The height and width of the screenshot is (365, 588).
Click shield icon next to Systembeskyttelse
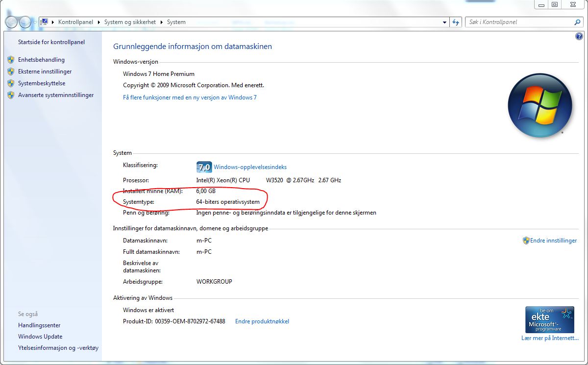(11, 83)
